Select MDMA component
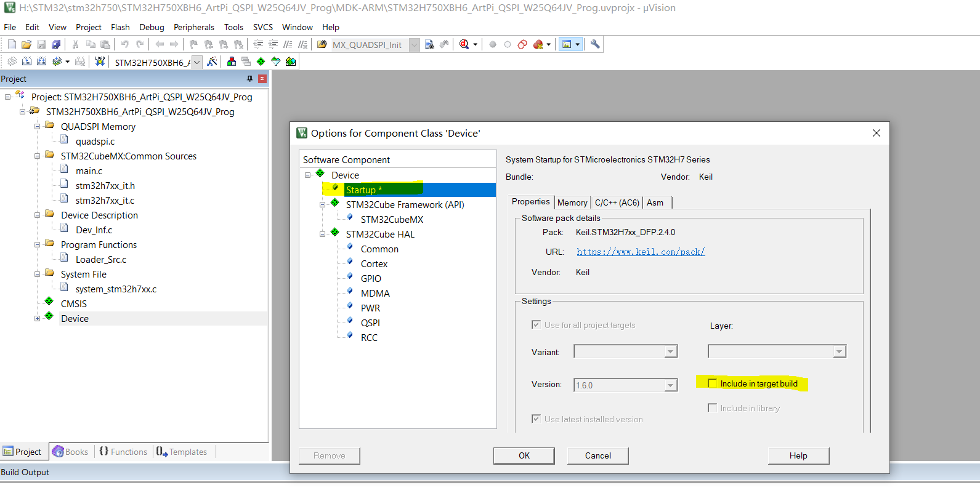The width and height of the screenshot is (980, 493). (x=375, y=294)
